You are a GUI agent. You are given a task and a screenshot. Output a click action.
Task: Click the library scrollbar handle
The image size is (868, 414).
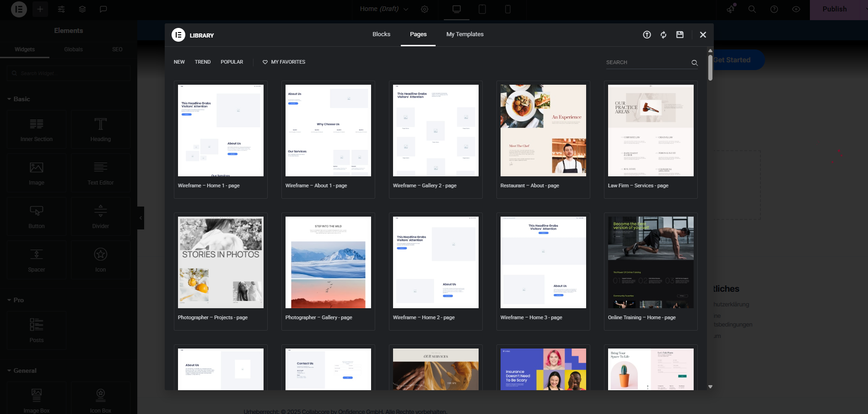pyautogui.click(x=710, y=68)
